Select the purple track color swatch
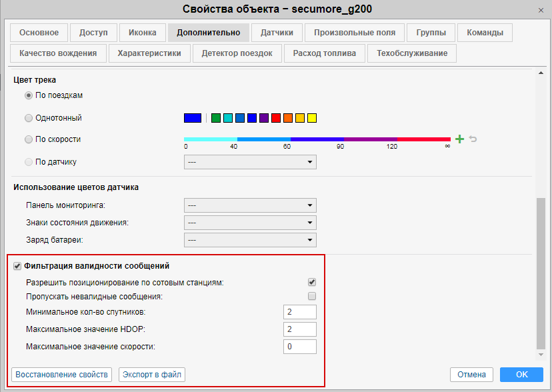 click(264, 118)
